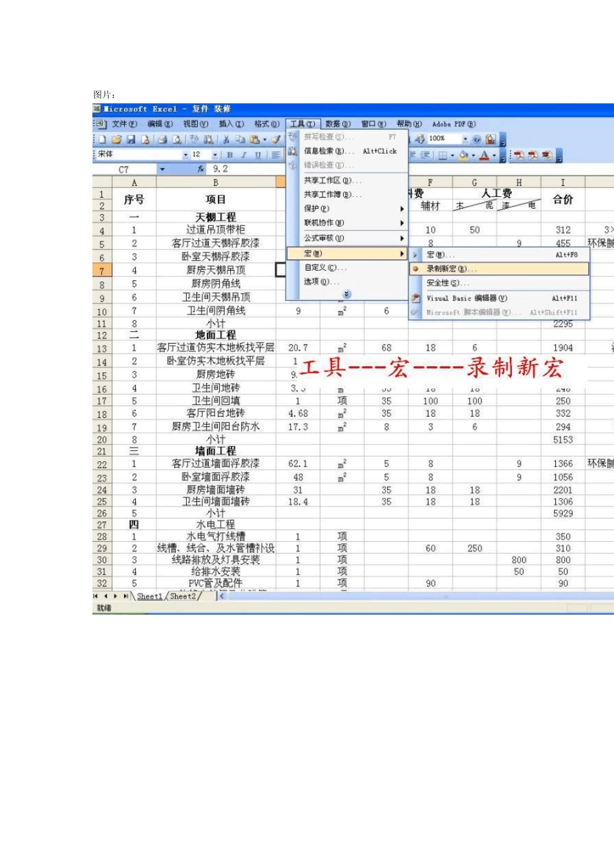Open the Name Box dropdown arrow
Screen dimensions: 614x868
click(x=162, y=169)
